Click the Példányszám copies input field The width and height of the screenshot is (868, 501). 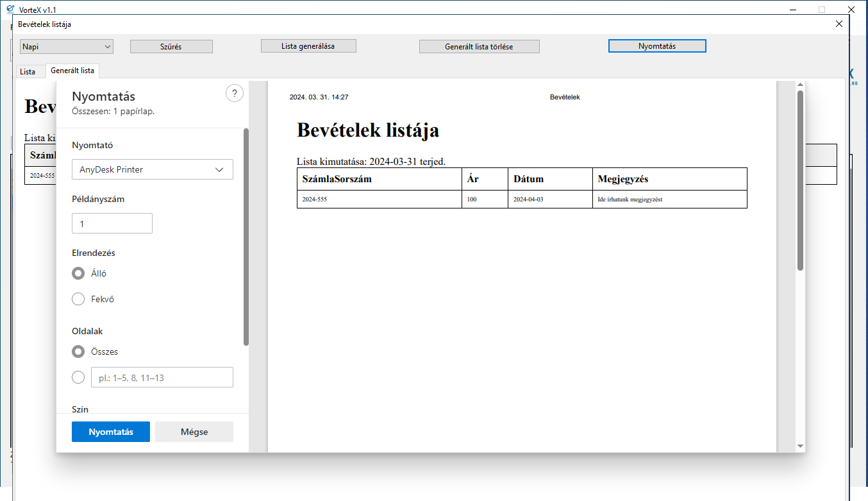[112, 223]
